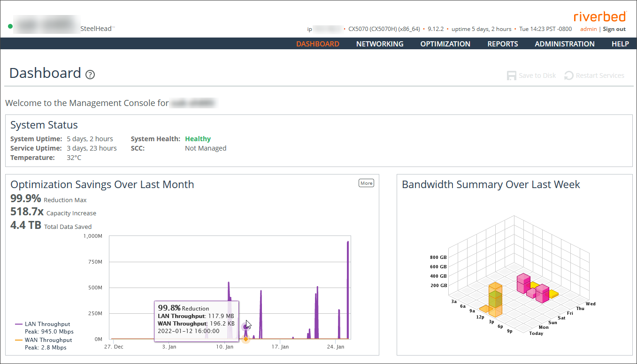Image resolution: width=637 pixels, height=364 pixels.
Task: Click the Dashboard help question mark icon
Action: [90, 75]
